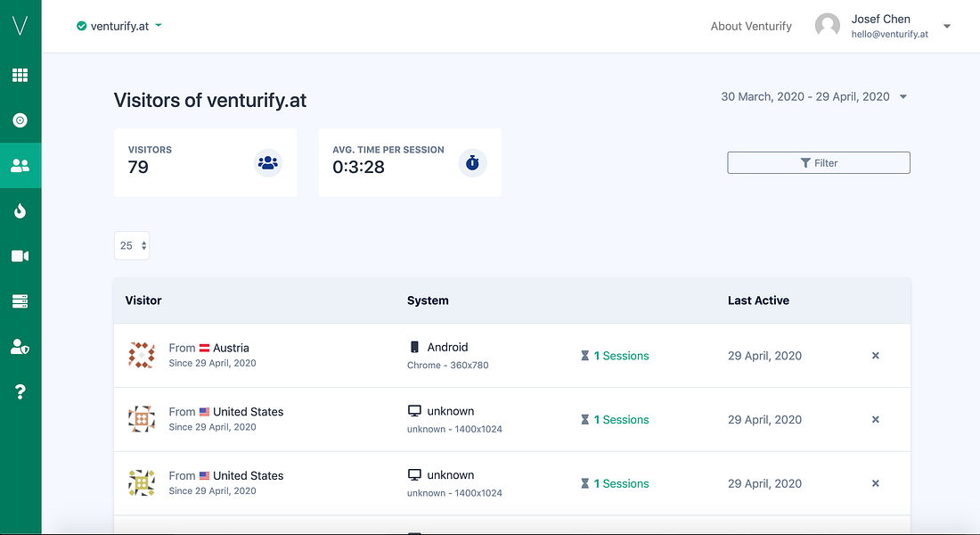This screenshot has width=980, height=535.
Task: Click the Android phone device icon
Action: 413,347
